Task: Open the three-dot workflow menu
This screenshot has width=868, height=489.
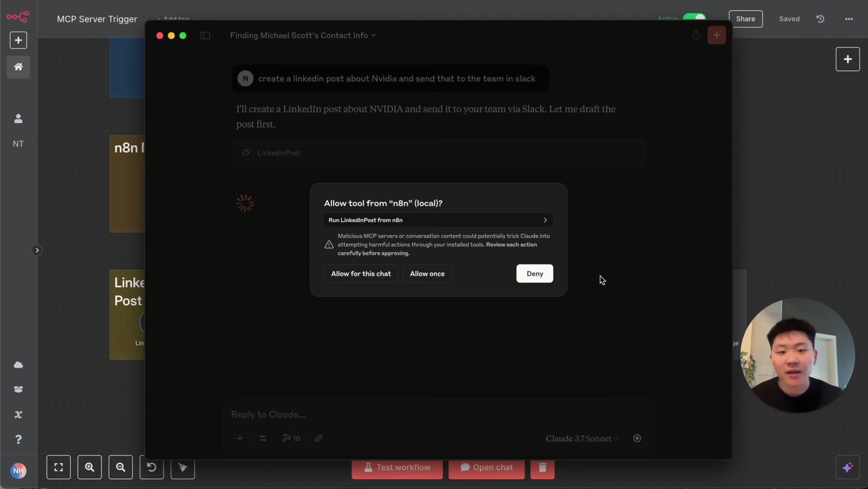Action: click(849, 19)
